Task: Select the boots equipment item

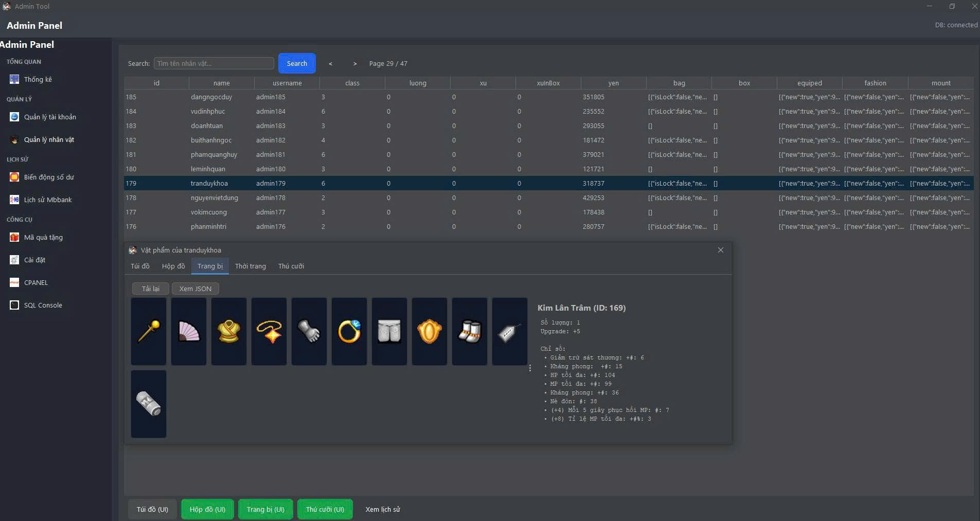Action: [x=469, y=331]
